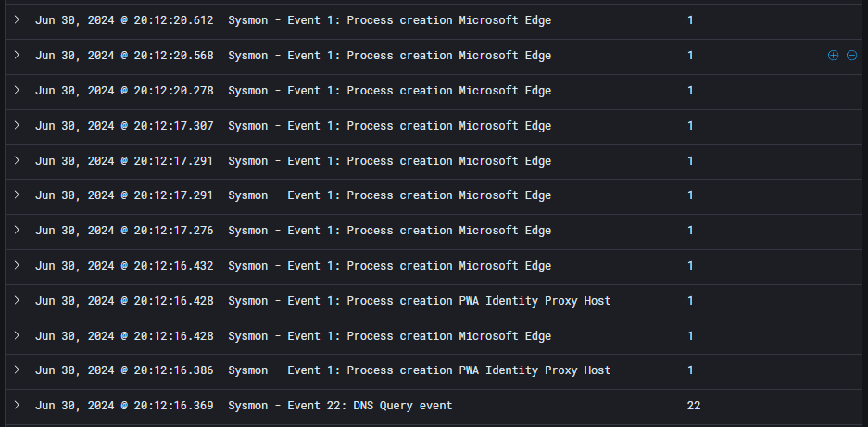Image resolution: width=868 pixels, height=427 pixels.
Task: Expand 20:12:16.428 PWA Identity Proxy Host row
Action: point(17,301)
